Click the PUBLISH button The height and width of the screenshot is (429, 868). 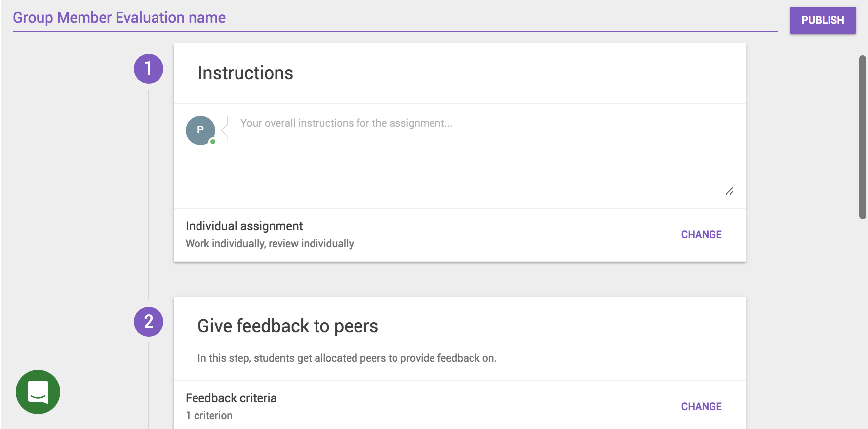point(823,20)
